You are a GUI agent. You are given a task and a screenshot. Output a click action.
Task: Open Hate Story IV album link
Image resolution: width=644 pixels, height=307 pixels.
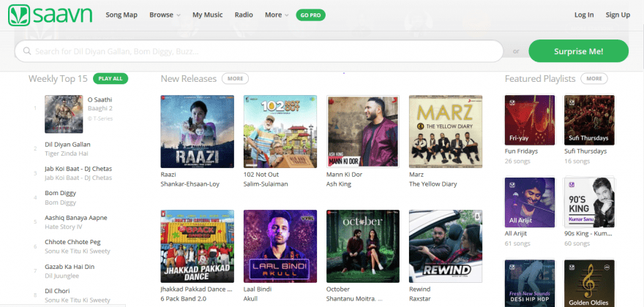click(x=63, y=227)
